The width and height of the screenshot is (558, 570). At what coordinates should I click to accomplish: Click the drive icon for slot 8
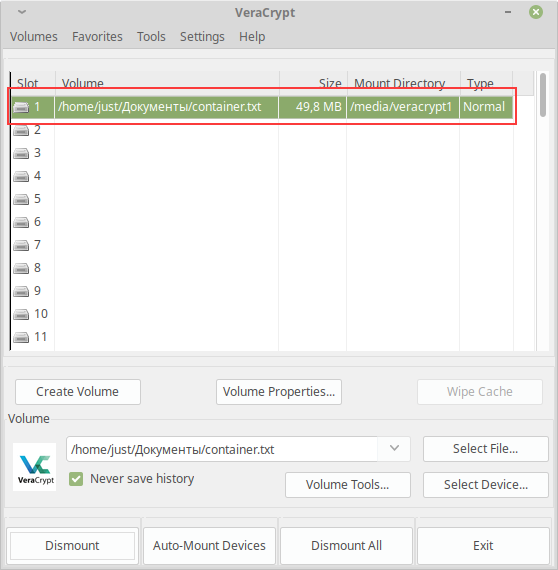[x=21, y=268]
